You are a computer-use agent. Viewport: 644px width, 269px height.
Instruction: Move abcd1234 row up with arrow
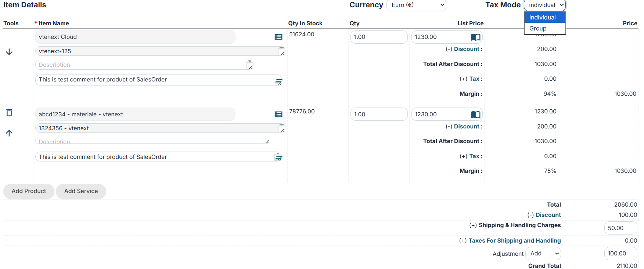tap(9, 133)
